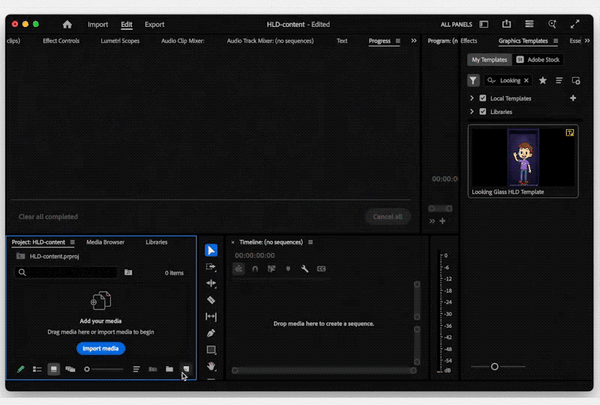Uncheck the Local Templates checkbox
600x405 pixels.
[x=483, y=98]
